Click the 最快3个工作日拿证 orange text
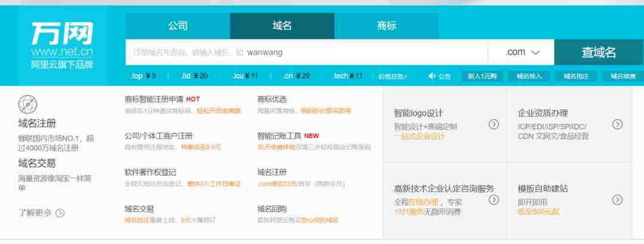The height and width of the screenshot is (244, 644). [215, 184]
